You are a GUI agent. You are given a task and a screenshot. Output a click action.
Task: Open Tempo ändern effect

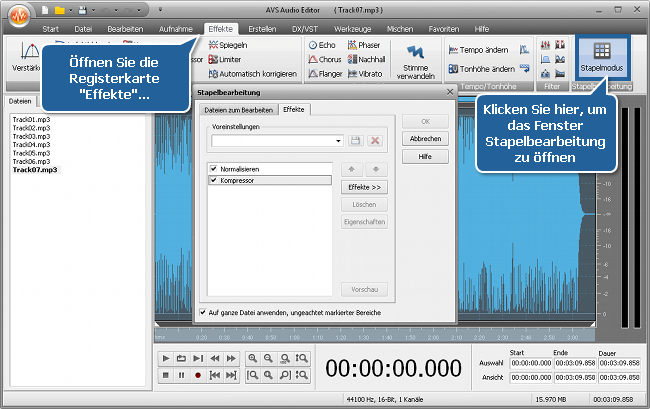[x=478, y=50]
